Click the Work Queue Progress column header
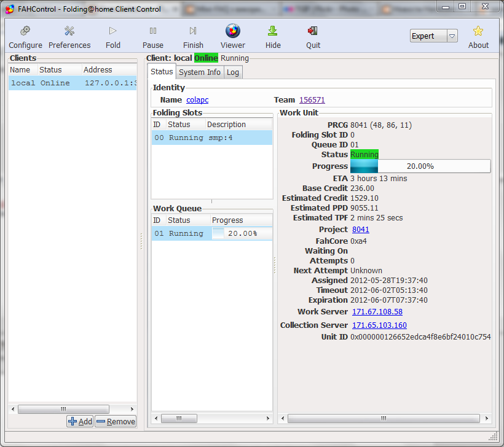 (242, 220)
